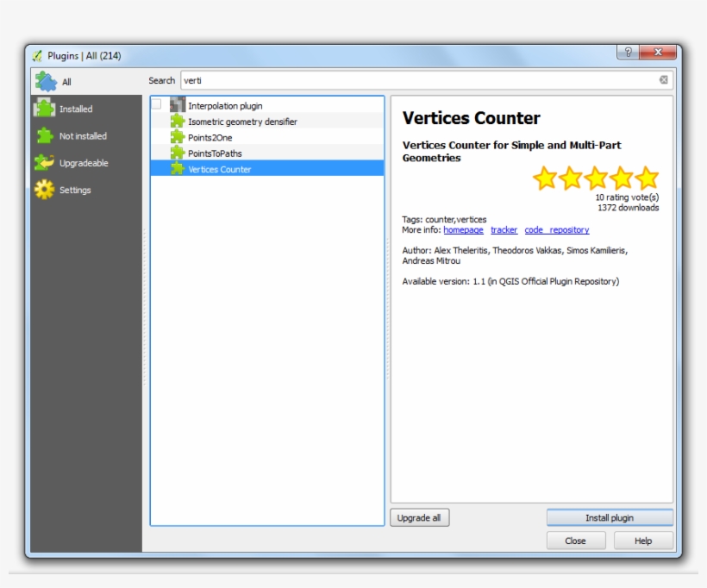This screenshot has height=588, width=707.
Task: Click the Points2One puzzle icon
Action: (178, 137)
